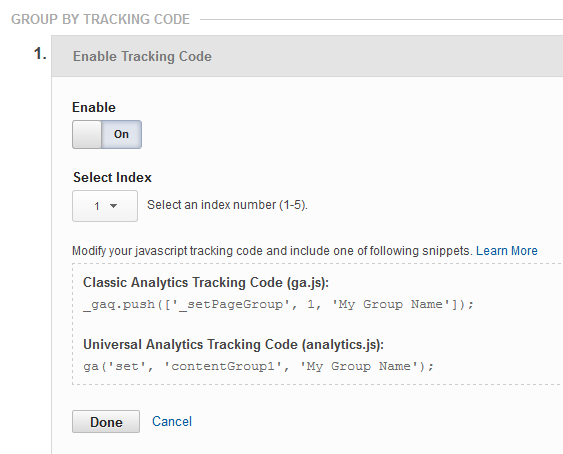Click the _gaq.push setPageGroup code snippet

pos(278,305)
